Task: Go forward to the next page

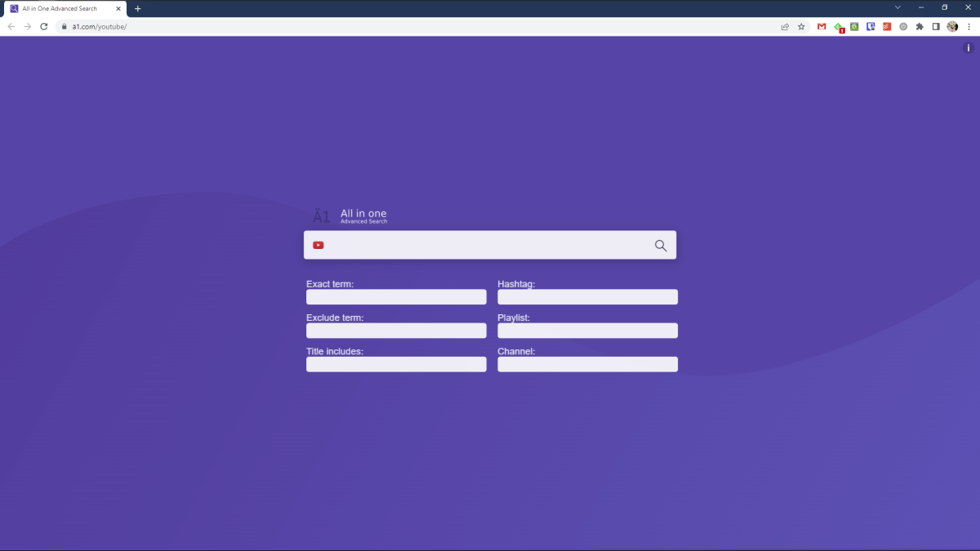Action: point(28,26)
